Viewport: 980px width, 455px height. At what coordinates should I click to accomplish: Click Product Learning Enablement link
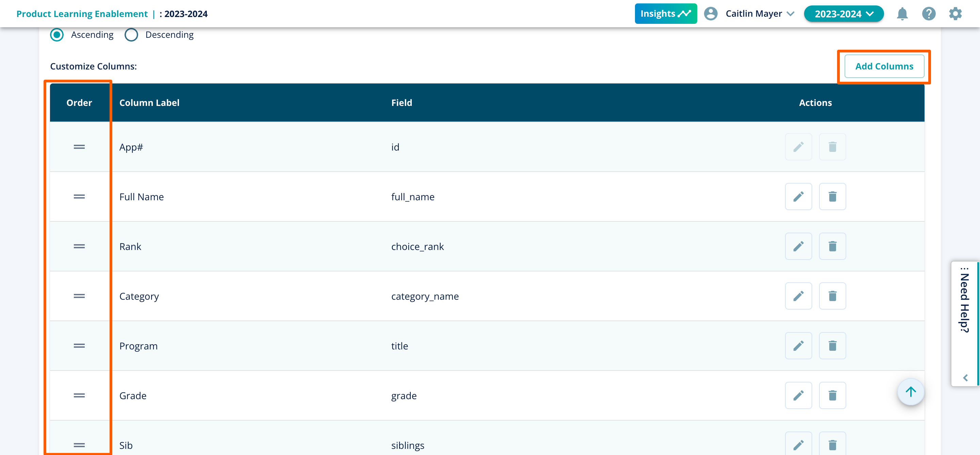[82, 14]
